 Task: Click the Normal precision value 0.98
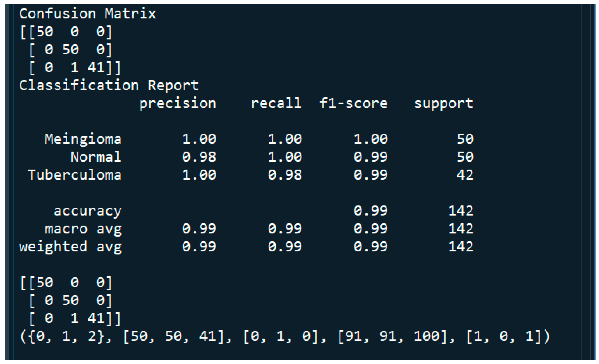click(199, 157)
